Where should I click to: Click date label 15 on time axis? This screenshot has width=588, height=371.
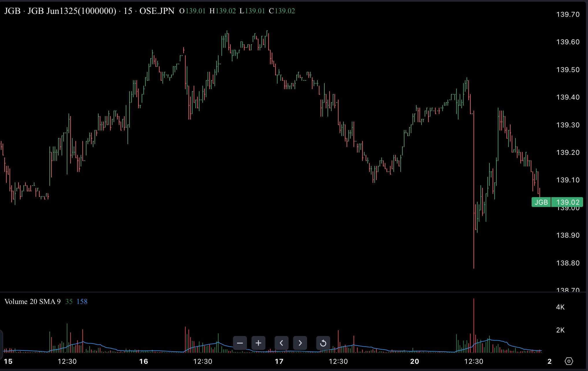click(x=8, y=361)
